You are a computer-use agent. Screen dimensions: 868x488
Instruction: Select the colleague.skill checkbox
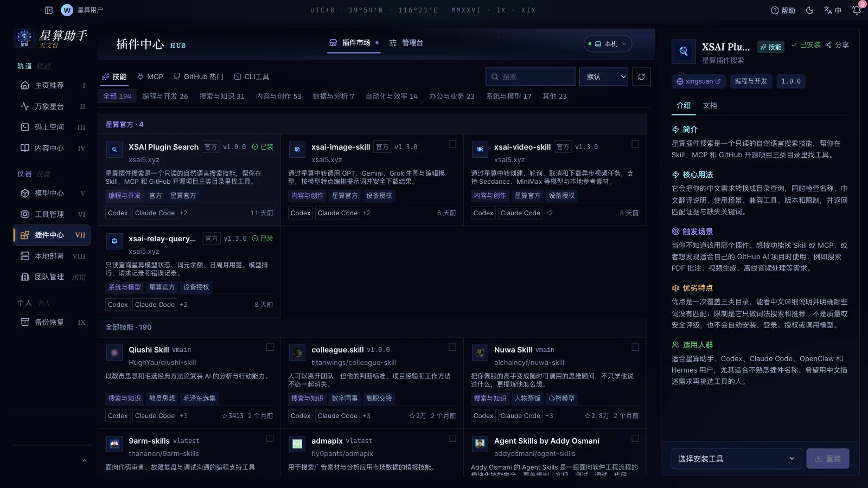coord(452,347)
